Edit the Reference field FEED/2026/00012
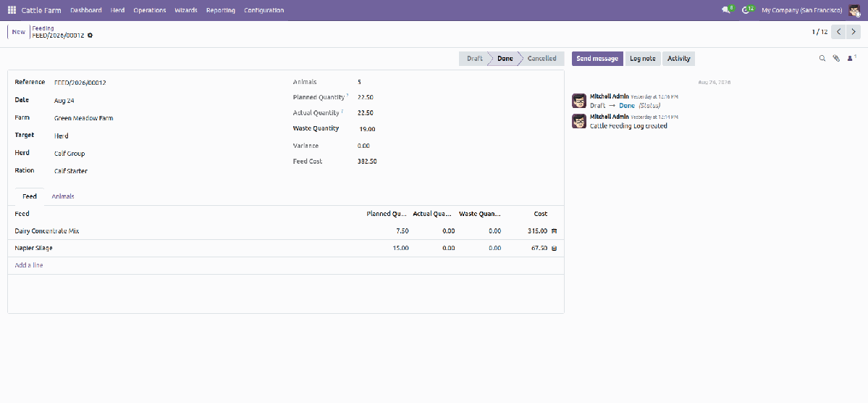Image resolution: width=868 pixels, height=403 pixels. [164, 83]
